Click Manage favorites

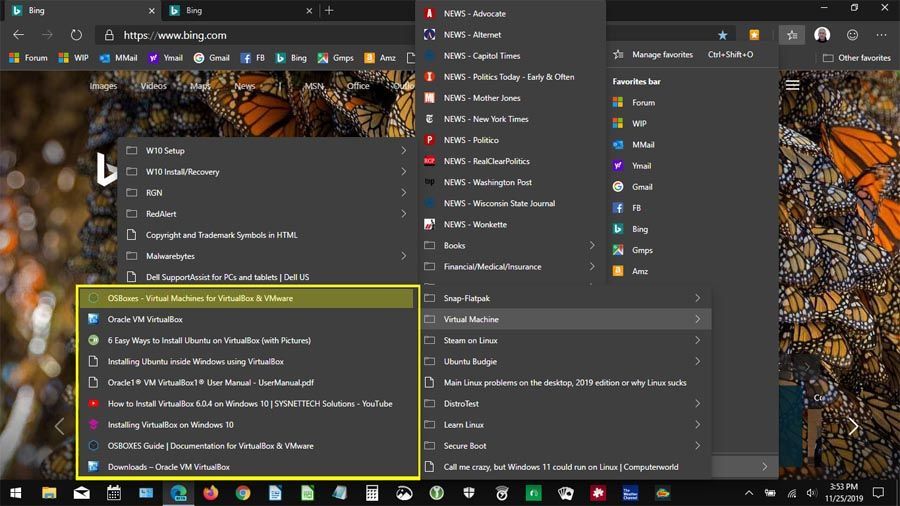(692, 55)
